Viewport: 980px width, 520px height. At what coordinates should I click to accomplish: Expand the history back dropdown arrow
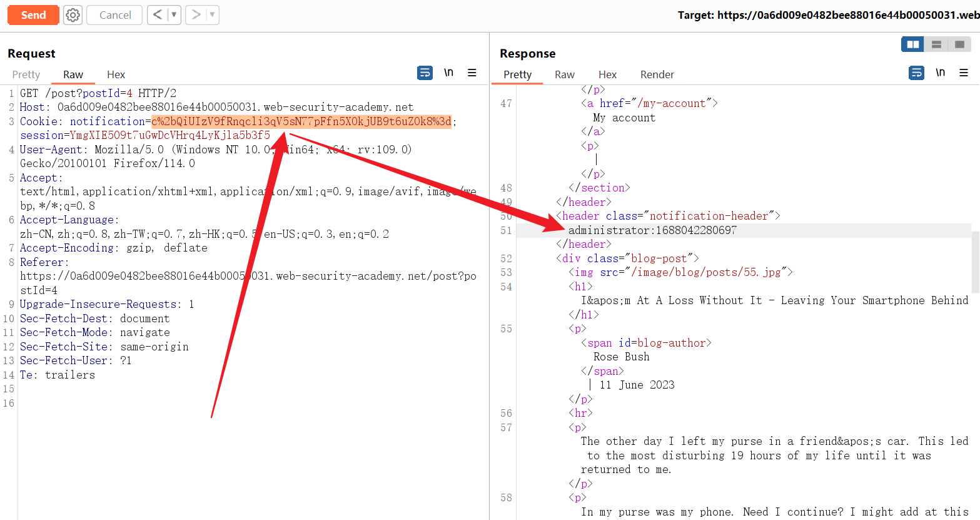click(x=174, y=14)
